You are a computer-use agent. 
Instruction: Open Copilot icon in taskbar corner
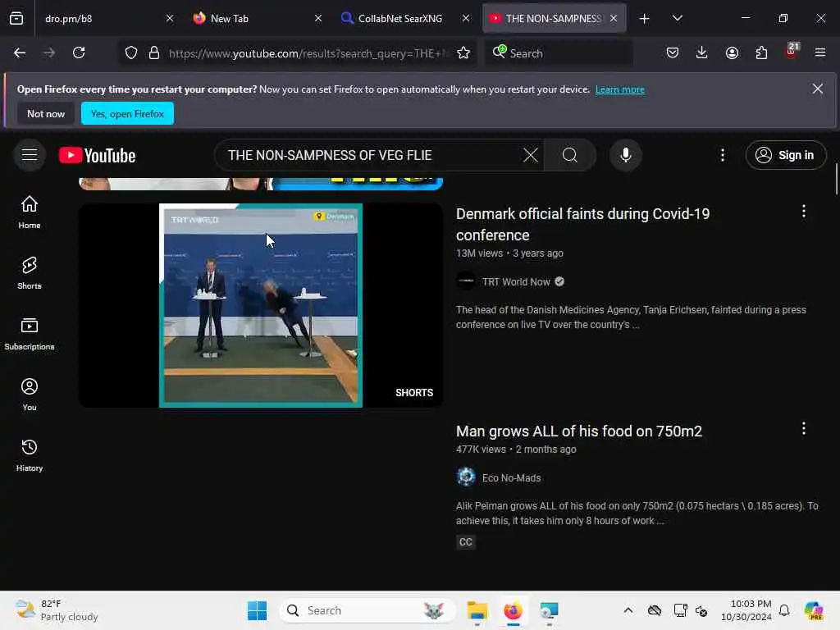[814, 610]
